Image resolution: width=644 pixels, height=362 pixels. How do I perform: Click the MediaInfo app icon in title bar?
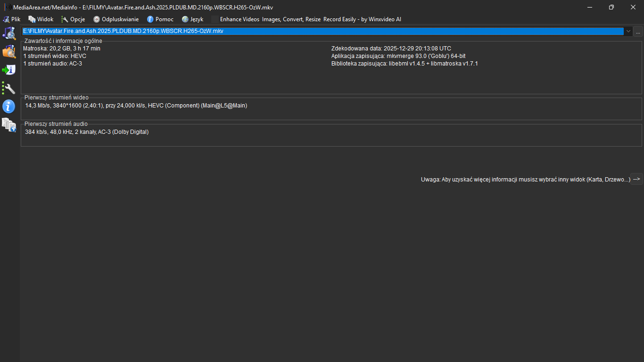pyautogui.click(x=8, y=7)
